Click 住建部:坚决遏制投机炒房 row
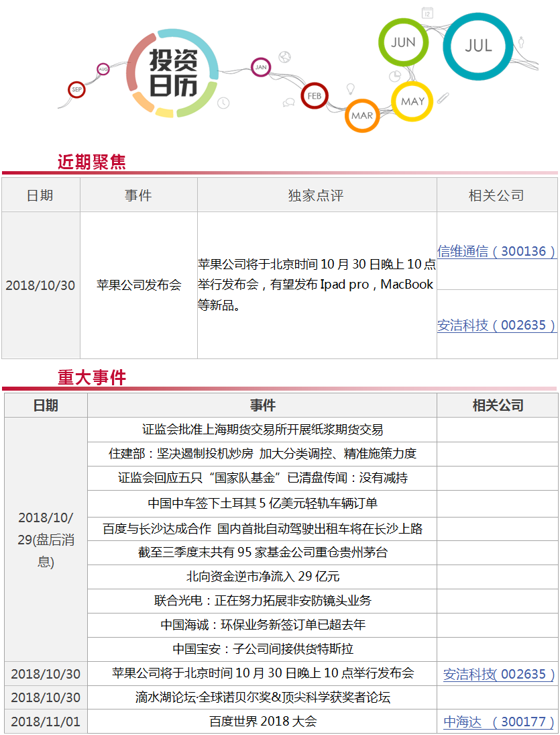 point(262,454)
